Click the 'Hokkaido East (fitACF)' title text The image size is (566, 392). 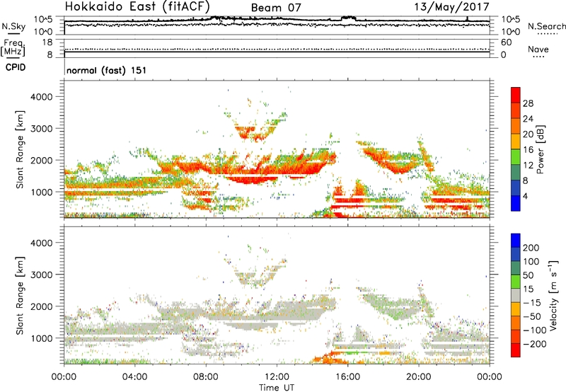click(x=137, y=6)
